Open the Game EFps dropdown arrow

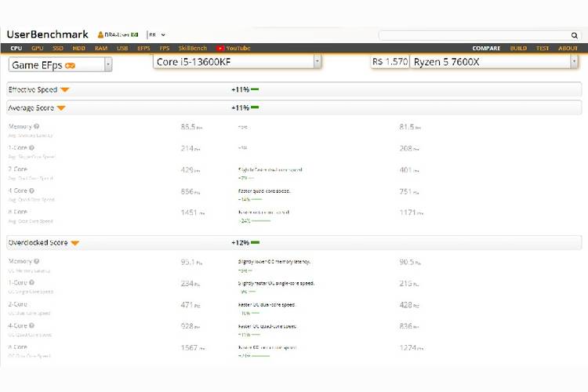pos(108,64)
